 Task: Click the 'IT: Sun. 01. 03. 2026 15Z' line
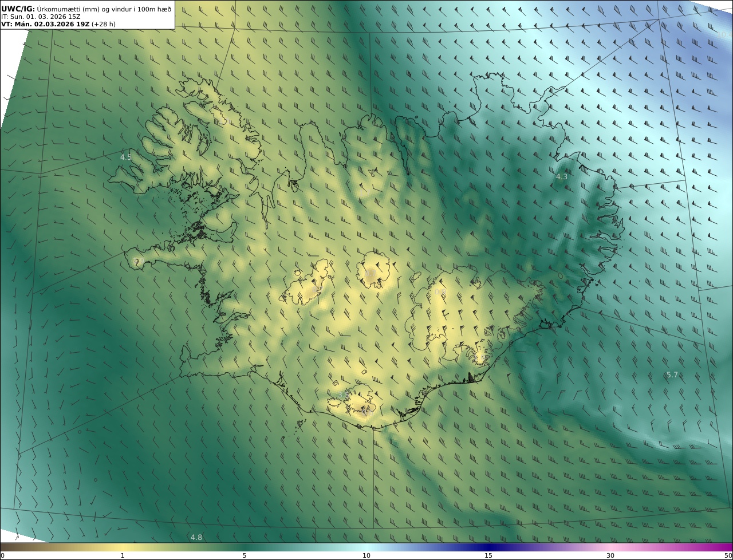[x=41, y=17]
